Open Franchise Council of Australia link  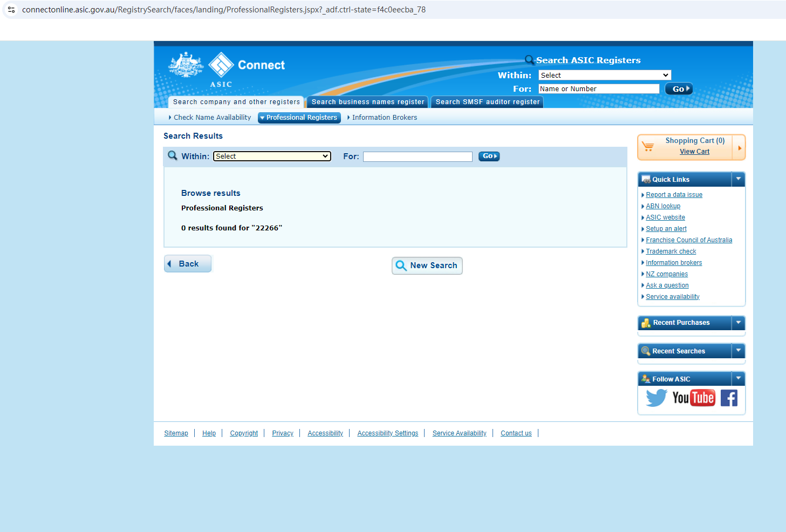tap(689, 240)
